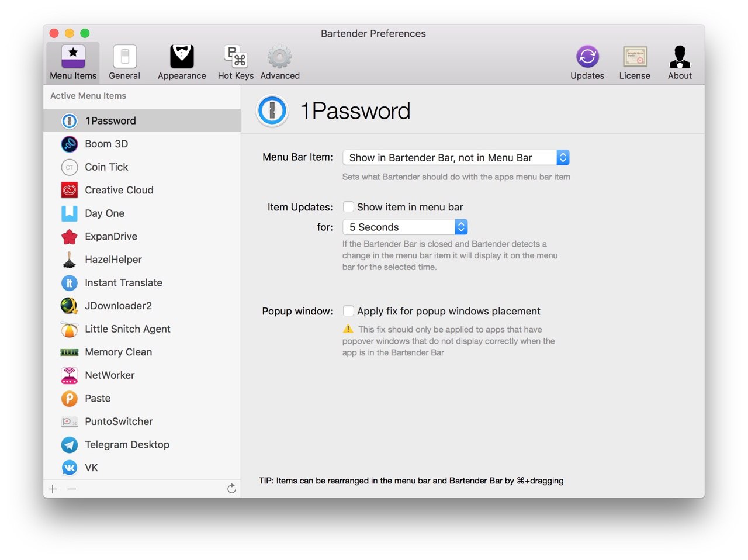The image size is (748, 560).
Task: Select the Coin Tick label
Action: pos(106,167)
